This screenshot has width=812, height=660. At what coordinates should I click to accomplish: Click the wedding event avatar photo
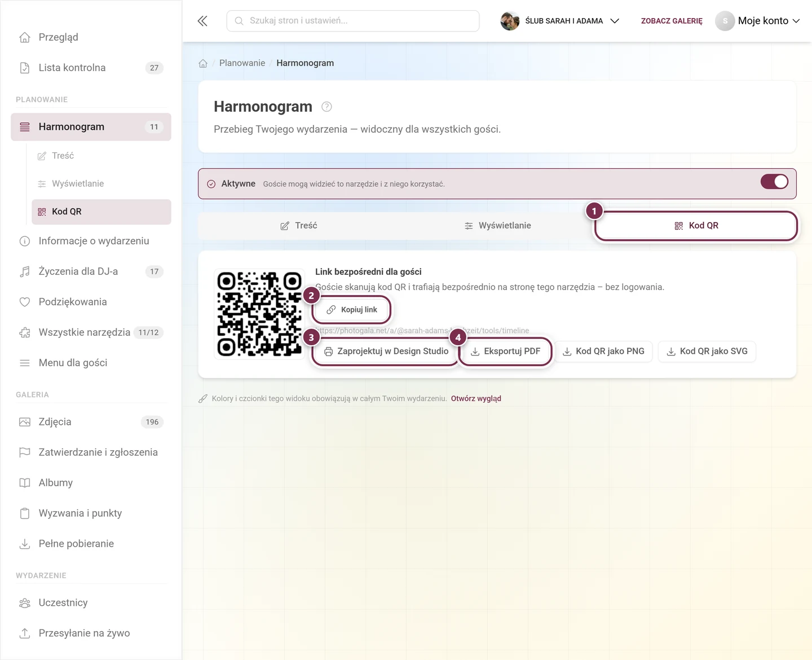pos(510,21)
